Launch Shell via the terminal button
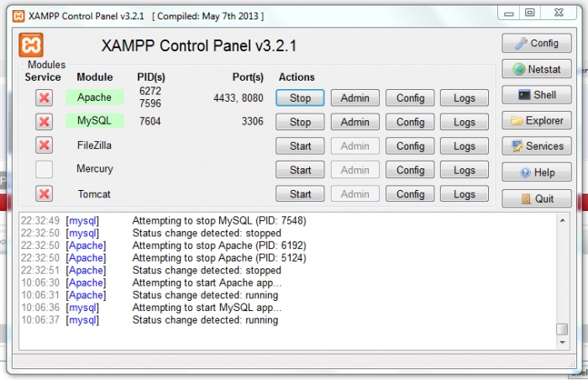Viewport: 588px width, 380px height. (x=537, y=95)
